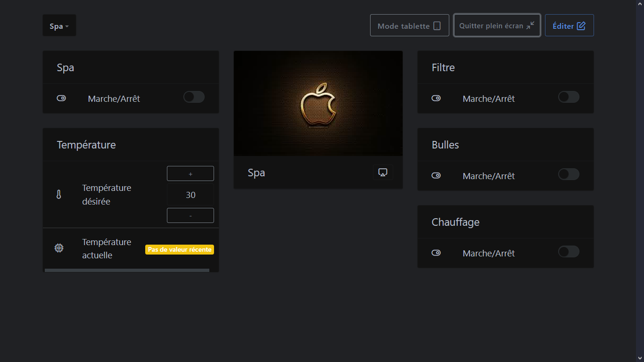Click the Apple logo image
The height and width of the screenshot is (362, 644).
(318, 104)
